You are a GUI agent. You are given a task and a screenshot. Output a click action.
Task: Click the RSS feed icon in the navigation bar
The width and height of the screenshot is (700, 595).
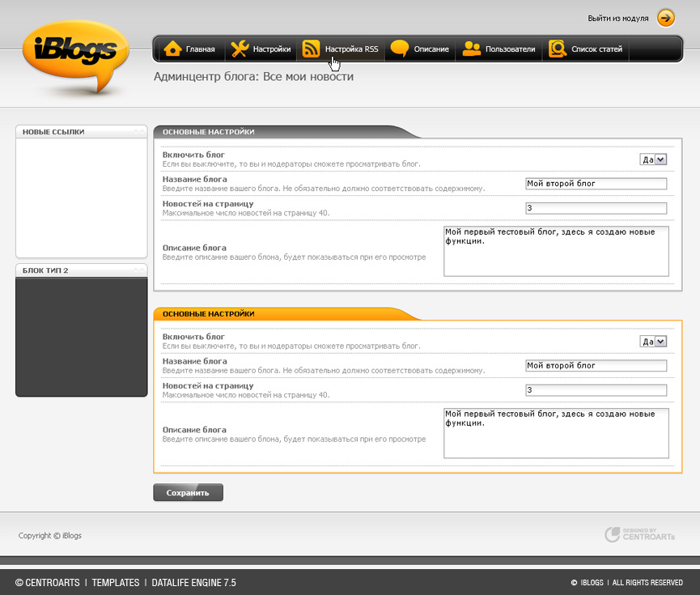point(312,49)
